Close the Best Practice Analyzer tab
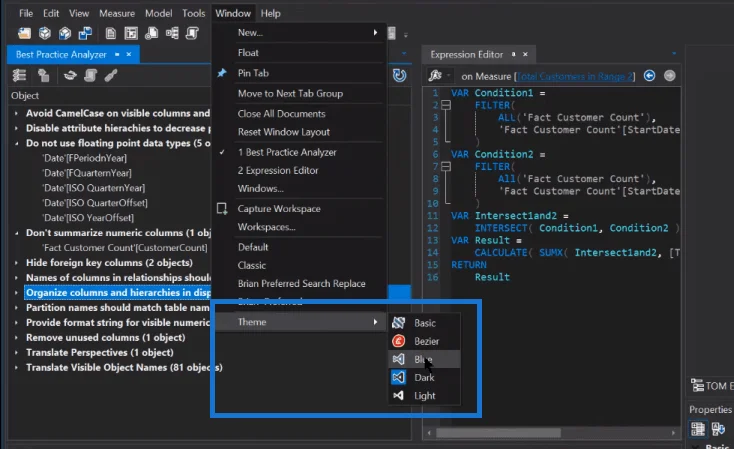 129,54
